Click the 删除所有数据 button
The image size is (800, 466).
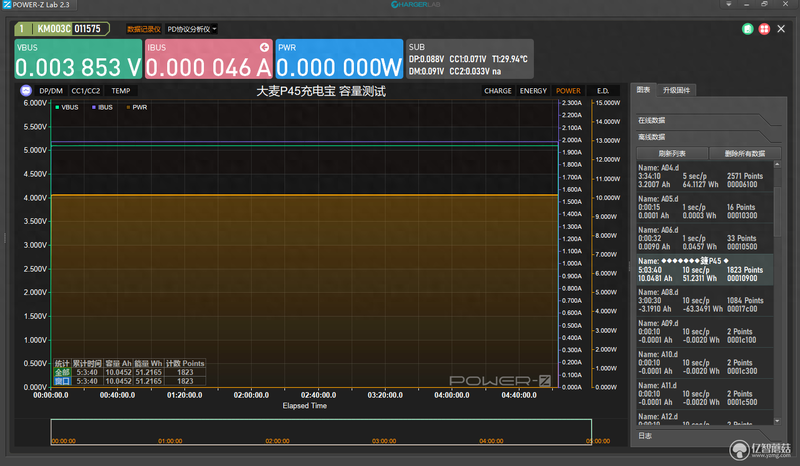(745, 153)
